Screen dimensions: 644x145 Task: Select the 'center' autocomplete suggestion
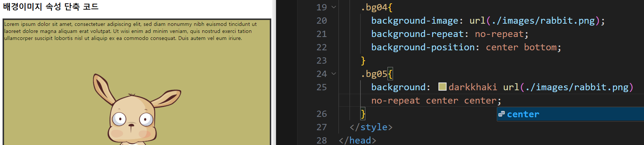(x=570, y=114)
